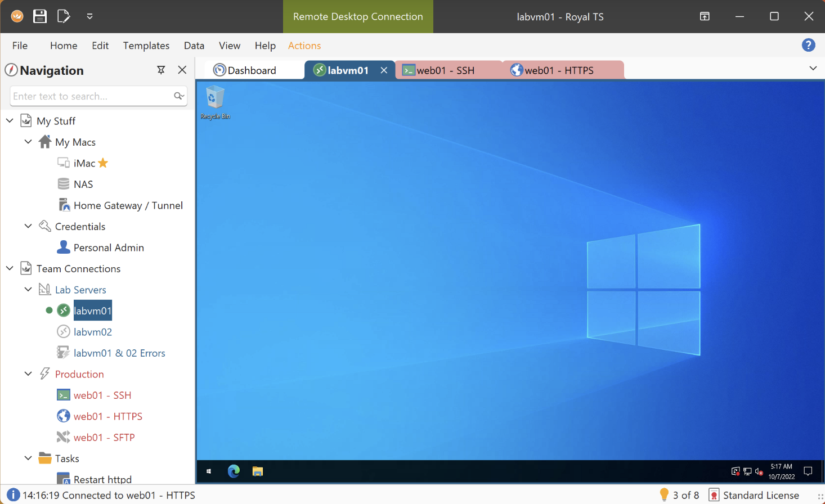Screen dimensions: 825x504
Task: Click the search magnifier icon in Navigation
Action: point(179,96)
